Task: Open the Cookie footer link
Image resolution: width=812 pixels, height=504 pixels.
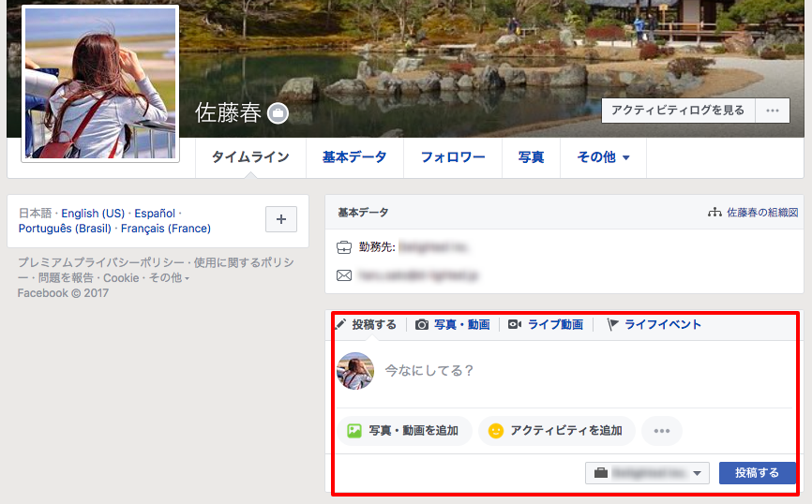Action: [x=121, y=278]
